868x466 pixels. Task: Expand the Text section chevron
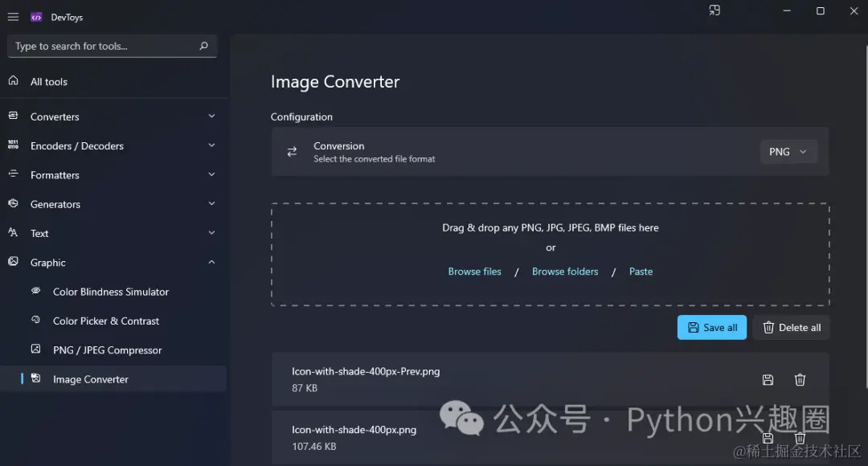[211, 232]
